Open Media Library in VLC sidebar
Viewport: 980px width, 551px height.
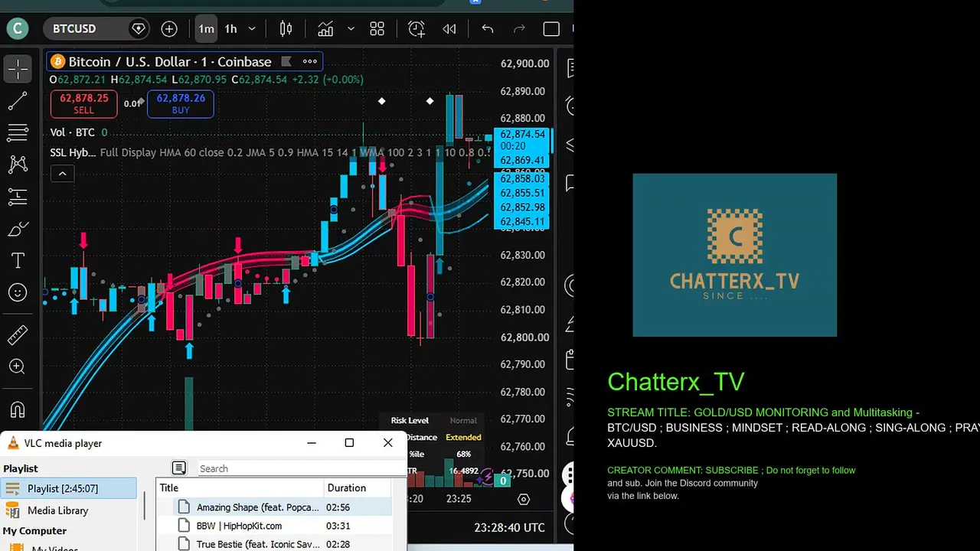coord(58,510)
